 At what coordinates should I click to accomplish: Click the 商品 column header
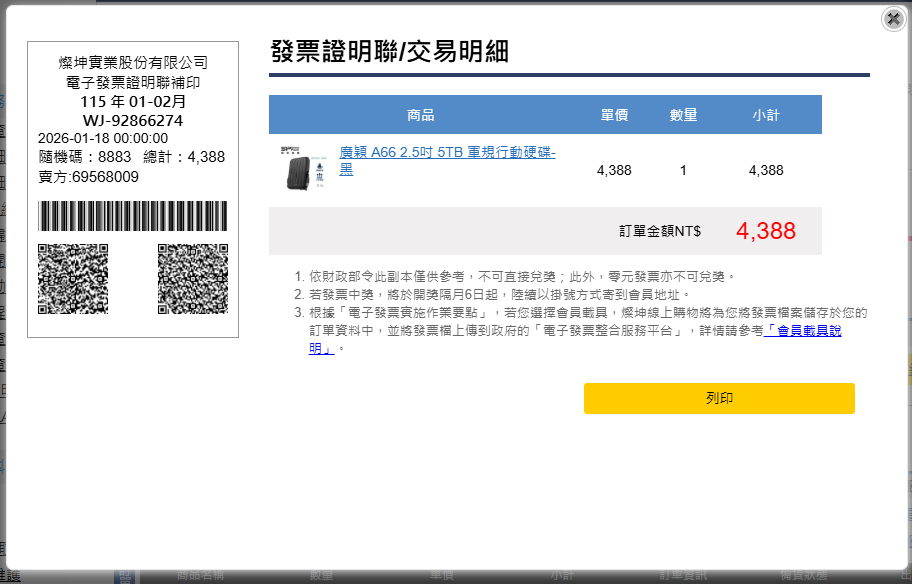pyautogui.click(x=421, y=115)
